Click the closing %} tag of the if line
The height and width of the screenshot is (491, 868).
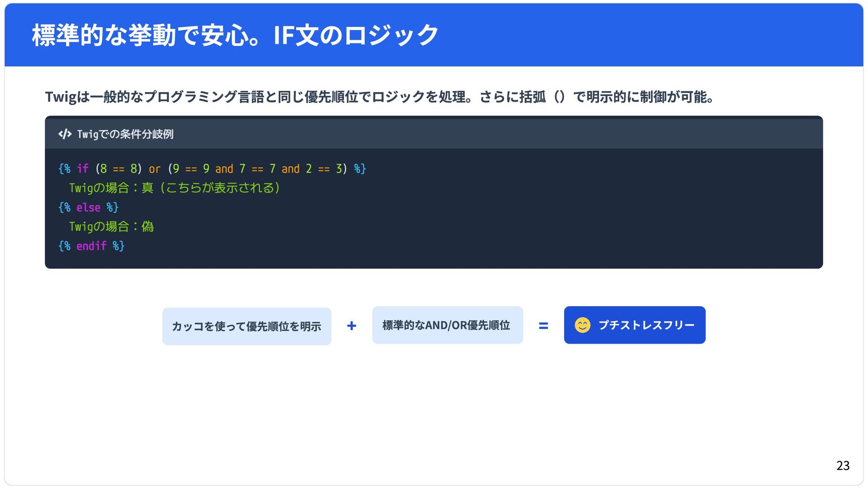click(x=360, y=169)
